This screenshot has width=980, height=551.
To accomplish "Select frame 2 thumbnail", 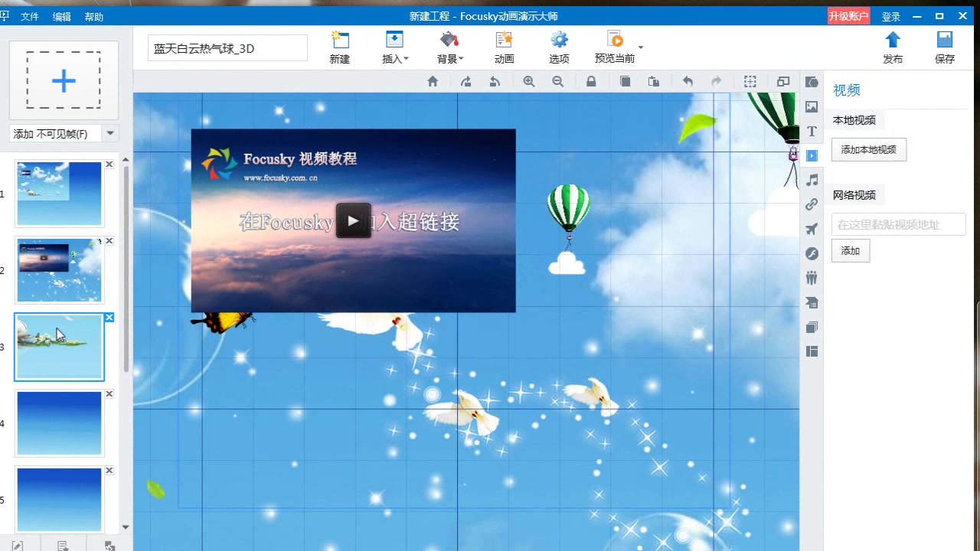I will click(59, 270).
